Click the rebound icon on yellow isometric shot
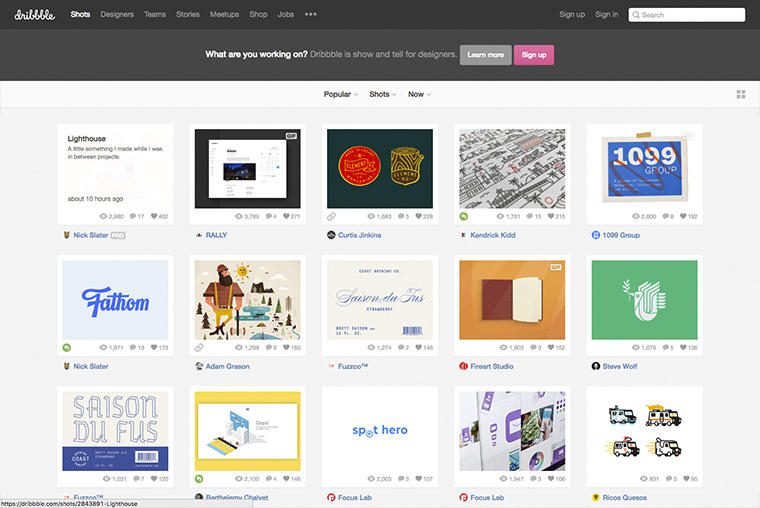Viewport: 760px width, 508px height. pyautogui.click(x=199, y=478)
